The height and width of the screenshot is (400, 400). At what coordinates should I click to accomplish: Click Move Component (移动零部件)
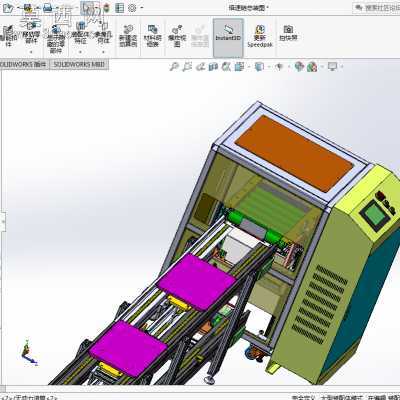pyautogui.click(x=31, y=33)
